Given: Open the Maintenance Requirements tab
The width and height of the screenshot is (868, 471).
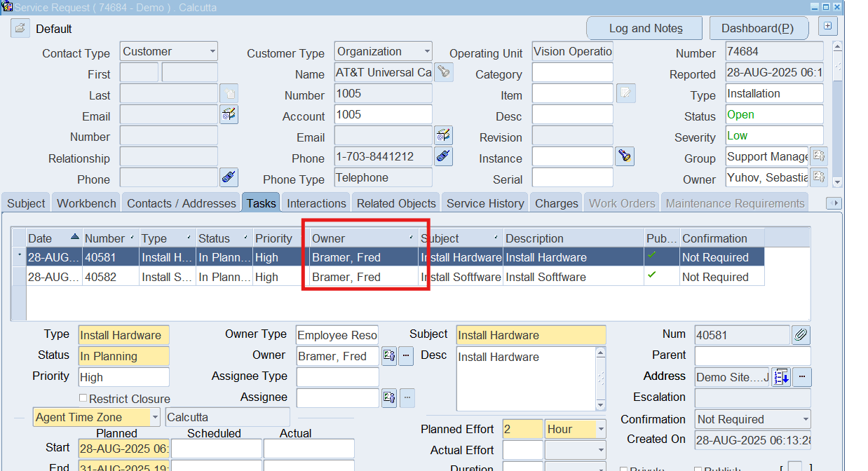Looking at the screenshot, I should click(x=735, y=203).
